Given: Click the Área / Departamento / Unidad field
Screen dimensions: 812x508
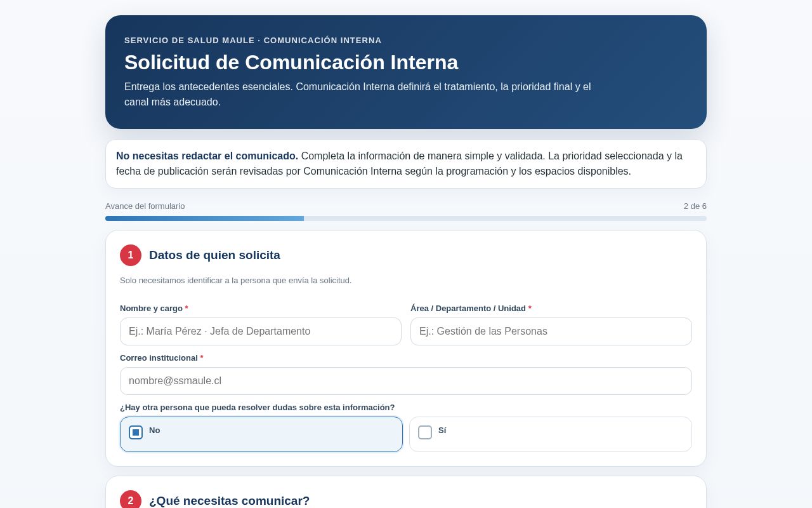Looking at the screenshot, I should (551, 331).
